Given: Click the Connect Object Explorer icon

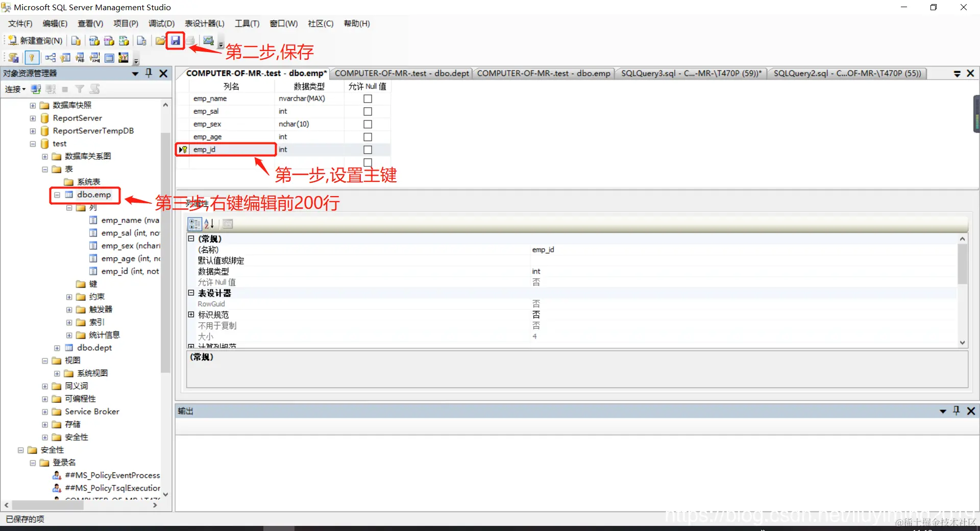Looking at the screenshot, I should click(36, 89).
